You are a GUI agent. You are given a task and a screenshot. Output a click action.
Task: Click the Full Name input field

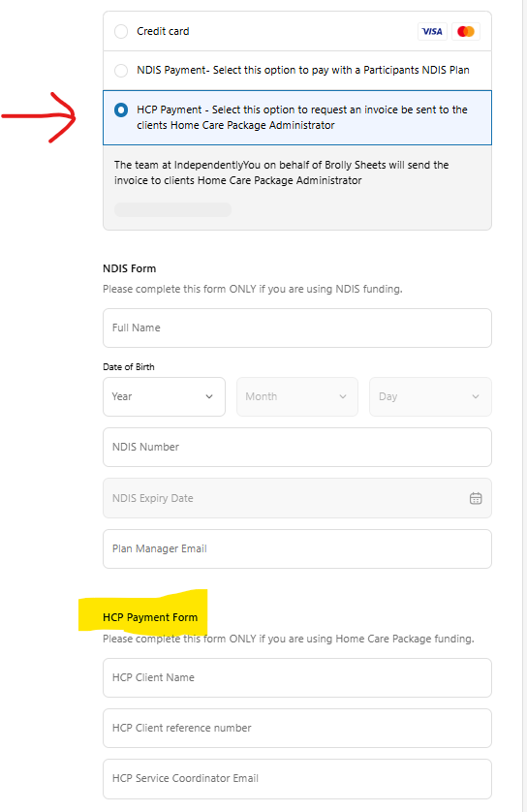[x=297, y=328]
